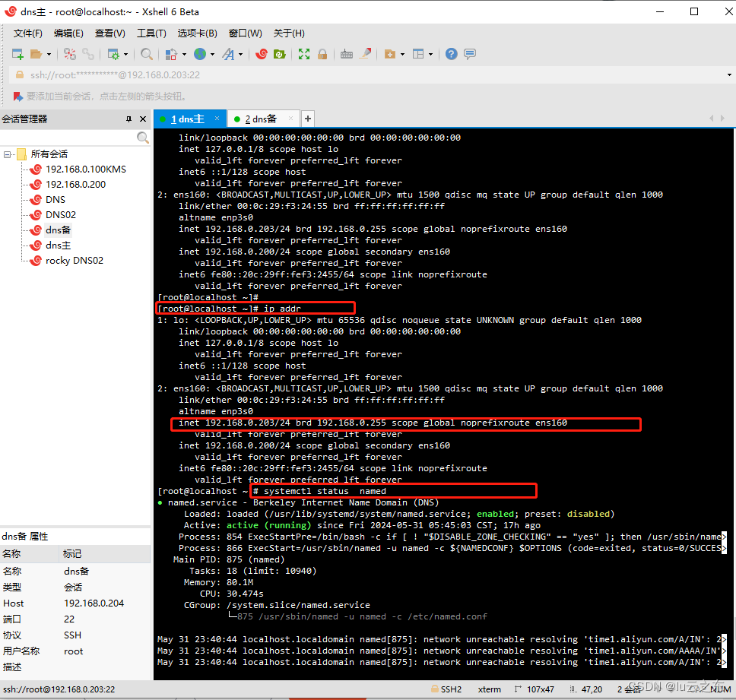Click the green Xftp file transfer icon
Image resolution: width=736 pixels, height=700 pixels.
point(280,54)
